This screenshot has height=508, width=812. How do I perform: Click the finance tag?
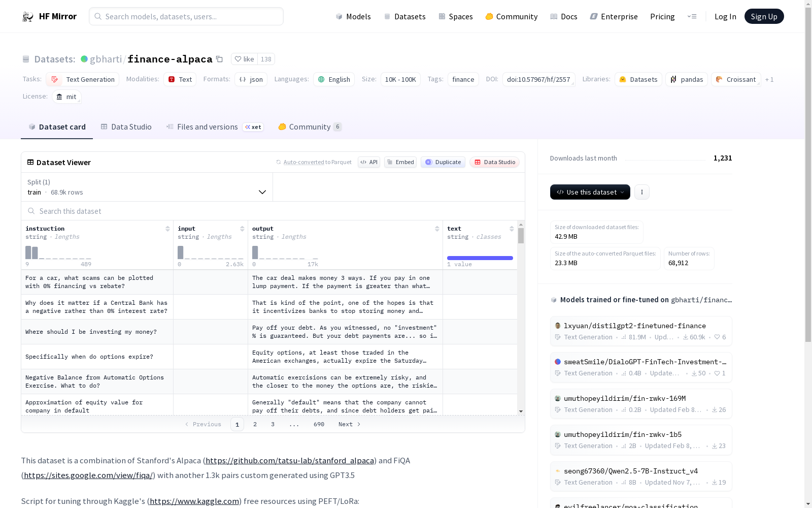[463, 79]
